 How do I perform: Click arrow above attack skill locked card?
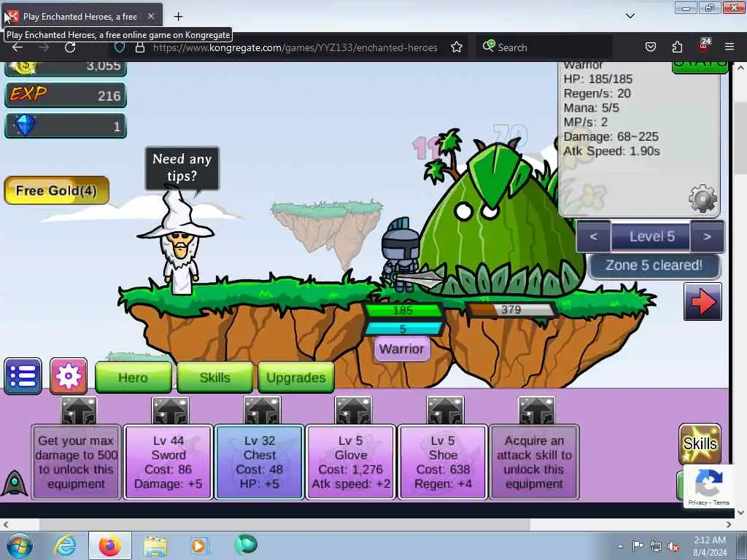[537, 411]
